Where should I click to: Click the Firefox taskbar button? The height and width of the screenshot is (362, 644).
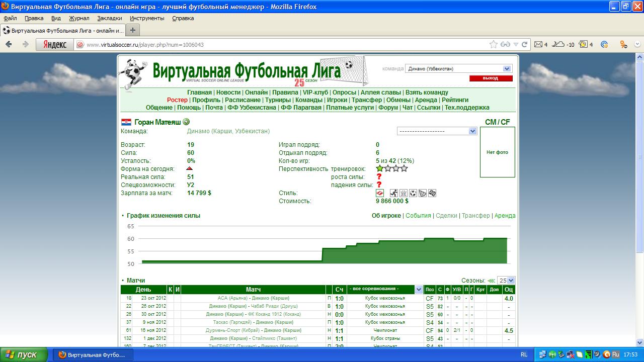pos(92,354)
